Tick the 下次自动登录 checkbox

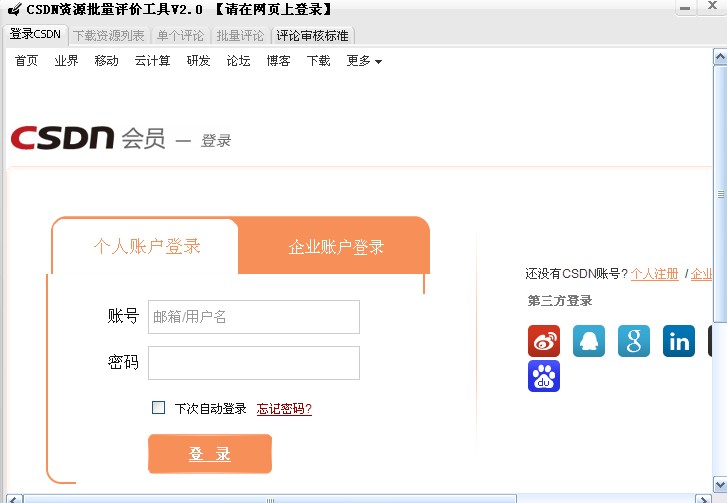click(159, 407)
